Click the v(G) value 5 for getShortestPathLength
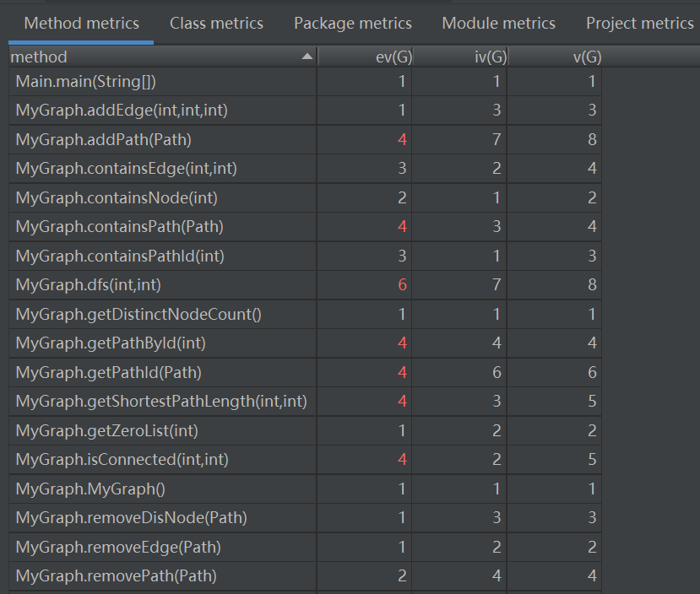The height and width of the screenshot is (594, 700). point(592,402)
